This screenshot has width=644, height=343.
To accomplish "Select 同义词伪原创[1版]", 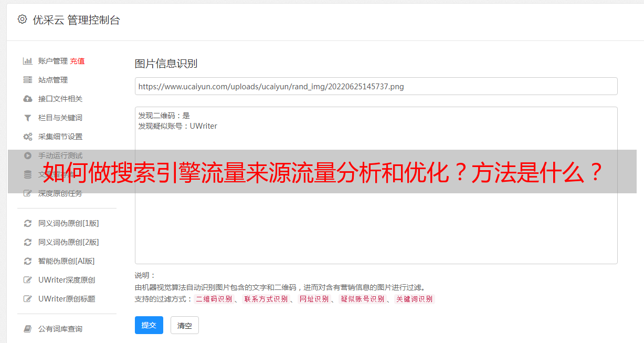I will point(69,223).
